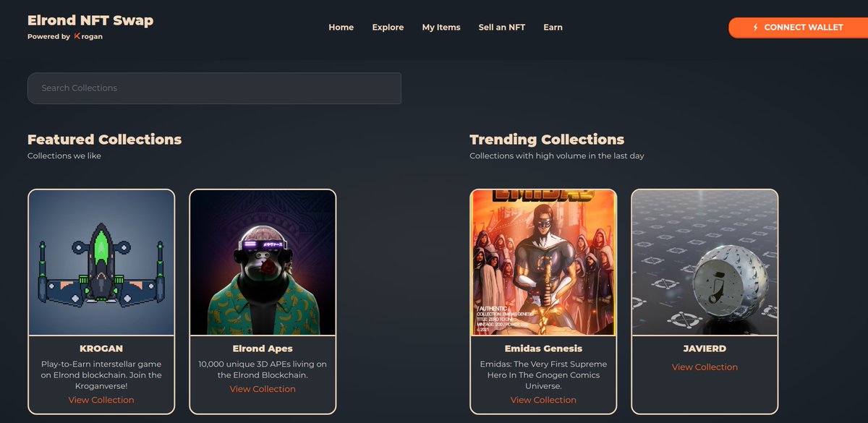Open the Elrond Apes ape image
The height and width of the screenshot is (423, 868).
pyautogui.click(x=262, y=262)
